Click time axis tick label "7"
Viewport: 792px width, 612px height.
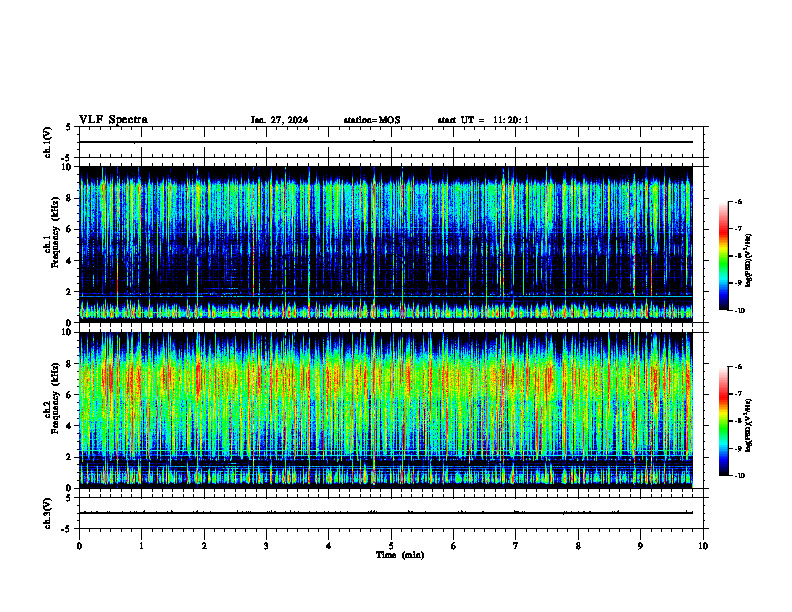[x=516, y=546]
